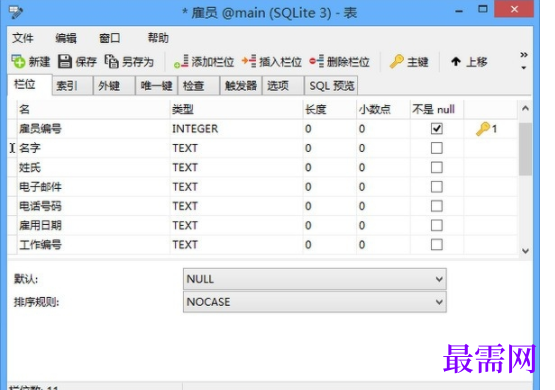
Task: Open the 默认 (Default) NULL dropdown
Action: tap(315, 279)
